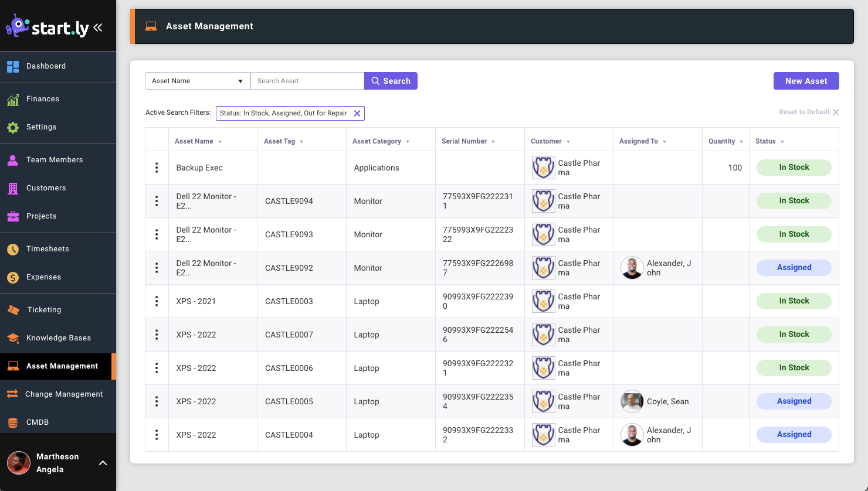The image size is (868, 491).
Task: Open the Dashboard from the sidebar
Action: tap(12, 66)
